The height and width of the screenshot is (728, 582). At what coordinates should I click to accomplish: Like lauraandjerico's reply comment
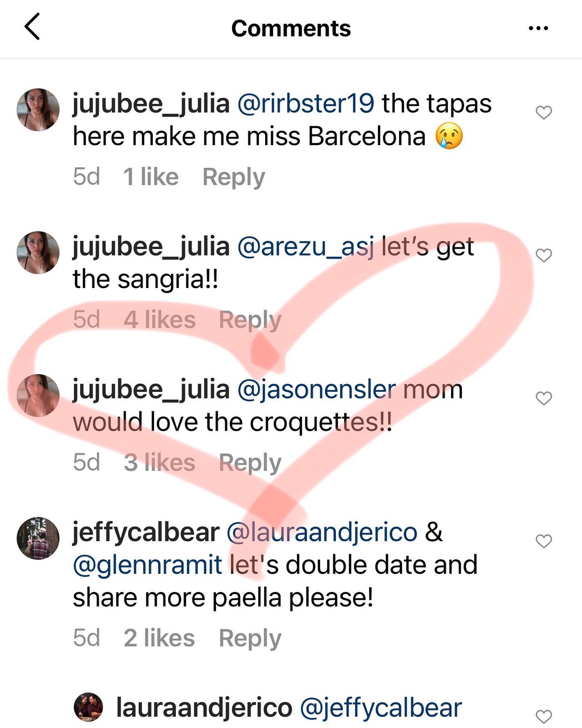(x=544, y=717)
